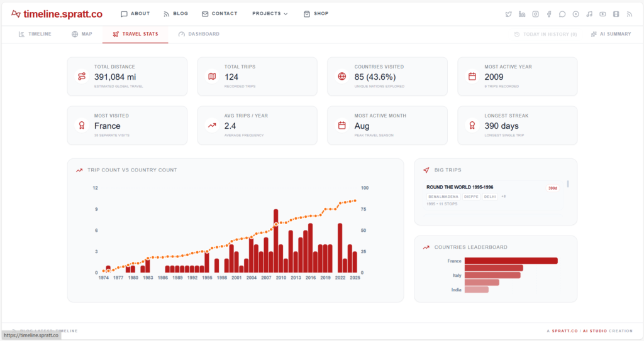Click the Big Trips list scrollbar
644x341 pixels.
coord(568,184)
